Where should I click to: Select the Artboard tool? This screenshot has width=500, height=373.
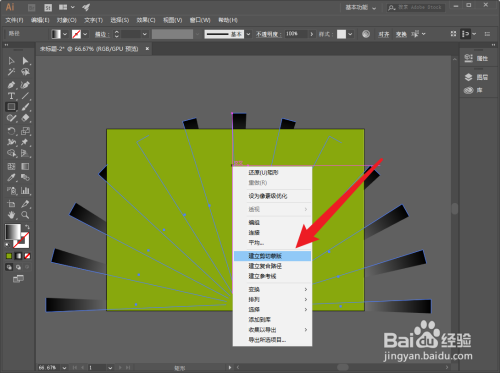click(11, 204)
